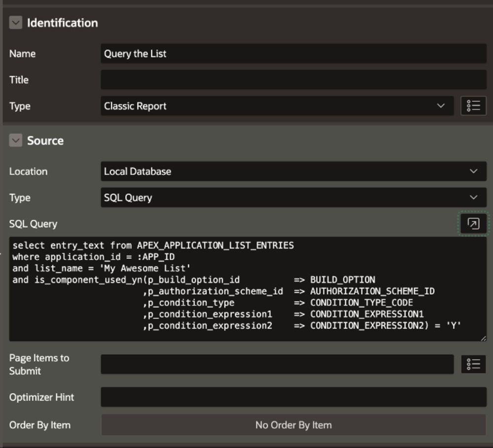The height and width of the screenshot is (448, 493).
Task: Click ':APP_ID' in the query
Action: tap(156, 257)
